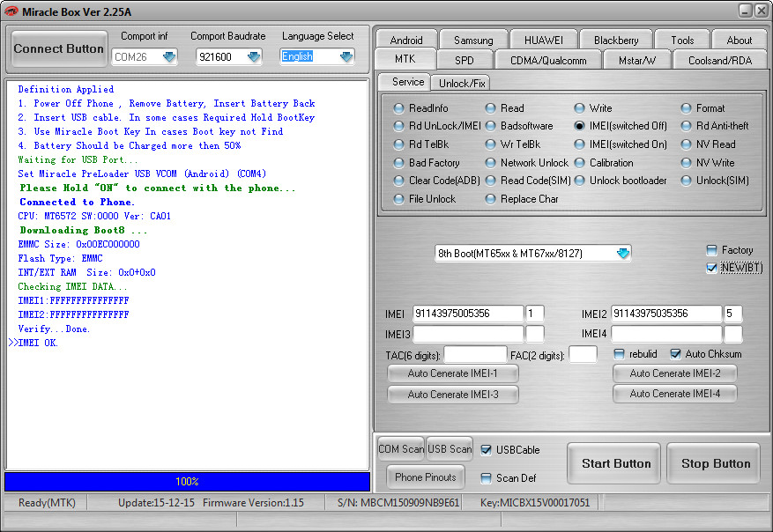Image resolution: width=773 pixels, height=532 pixels.
Task: Select the Rd UnLock/IMEI radio option
Action: pyautogui.click(x=437, y=126)
